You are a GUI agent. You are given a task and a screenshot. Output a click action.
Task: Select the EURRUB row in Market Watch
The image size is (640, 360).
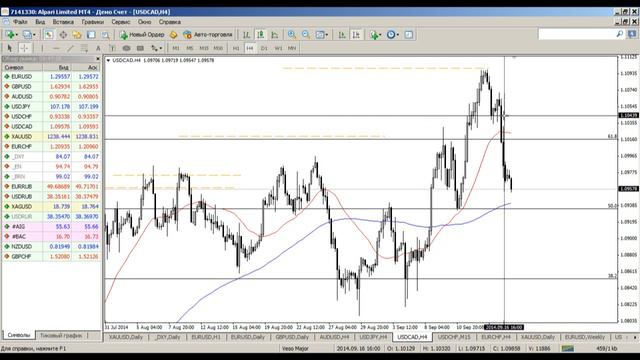[x=51, y=187]
